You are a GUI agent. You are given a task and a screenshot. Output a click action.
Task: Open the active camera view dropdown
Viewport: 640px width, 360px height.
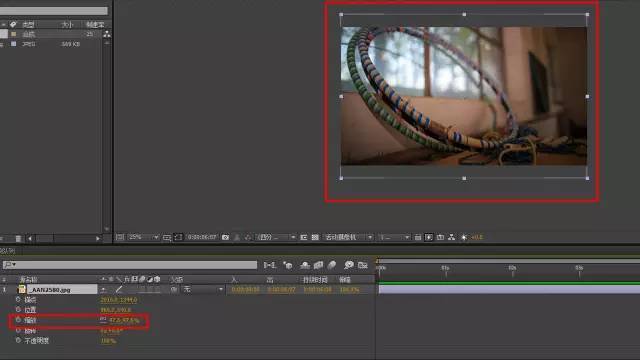[348, 237]
